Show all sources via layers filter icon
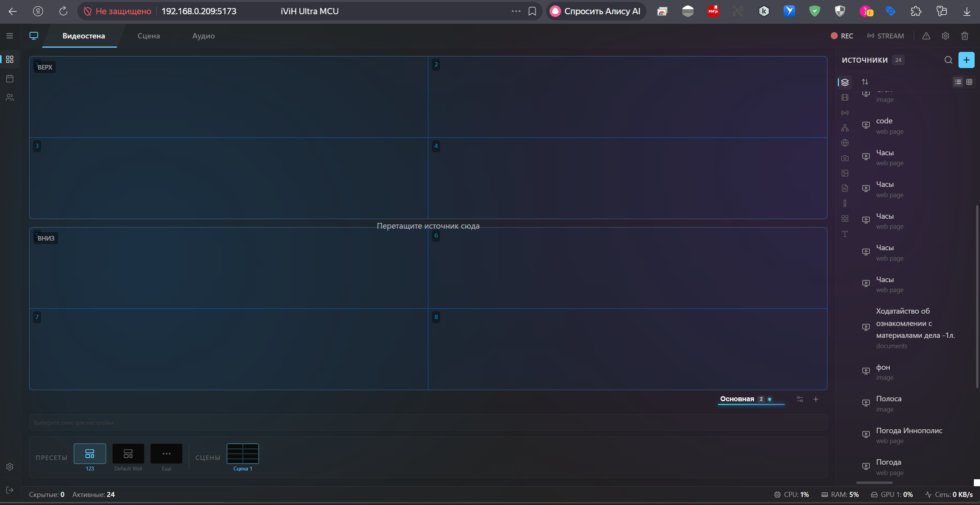Screen dimensions: 980x505 click(845, 82)
